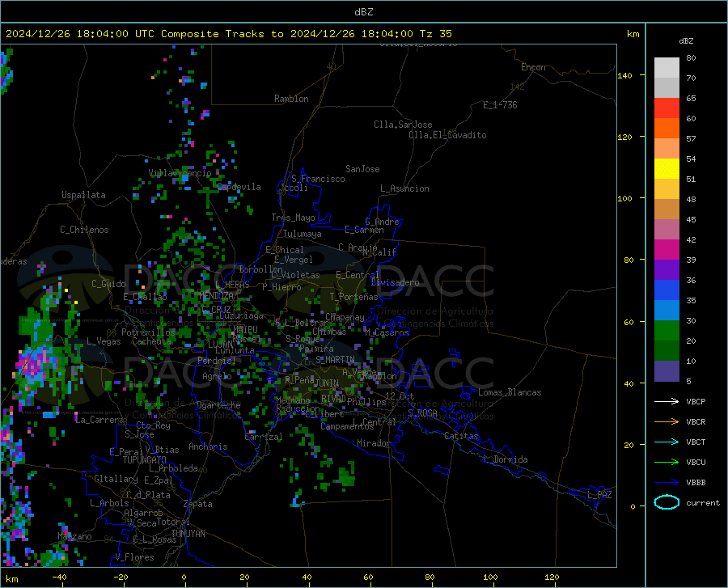Click the Villavicencio map label
Image resolution: width=728 pixels, height=588 pixels.
[x=180, y=173]
